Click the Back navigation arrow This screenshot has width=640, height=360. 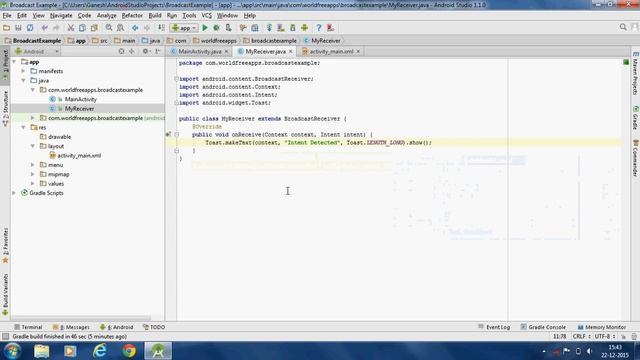135,28
